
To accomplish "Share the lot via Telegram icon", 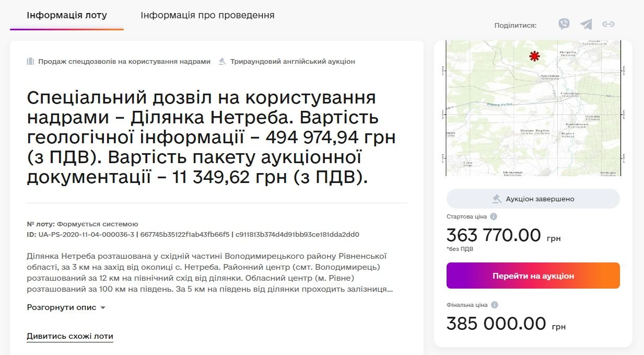I will (586, 24).
